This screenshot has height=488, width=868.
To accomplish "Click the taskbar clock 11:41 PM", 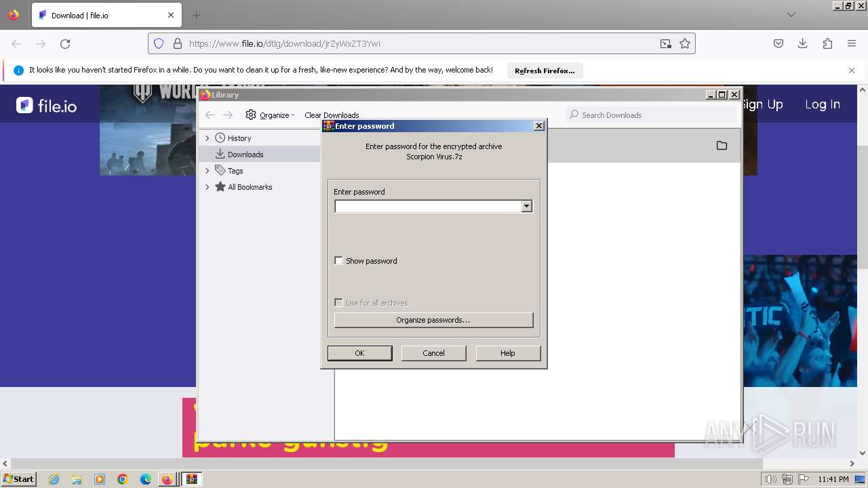I will (x=833, y=479).
